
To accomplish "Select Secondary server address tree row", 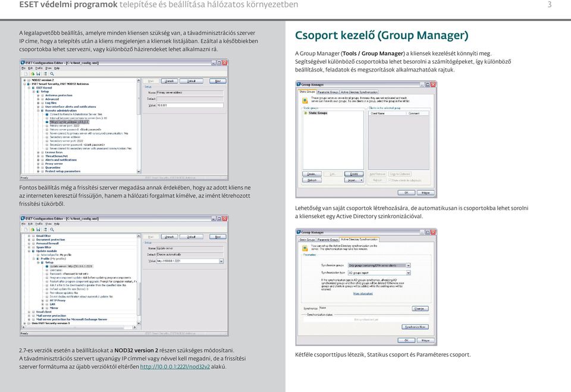I will [65, 137].
